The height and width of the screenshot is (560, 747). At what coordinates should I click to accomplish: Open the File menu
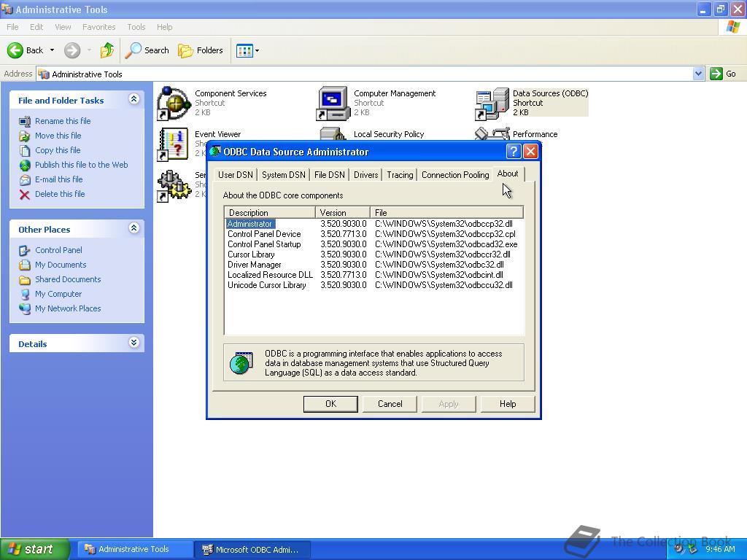pos(13,27)
